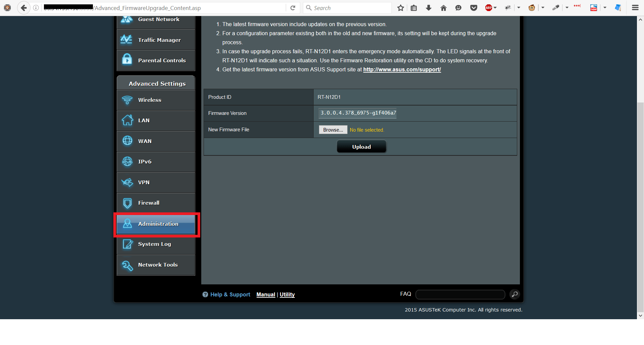
Task: Click Browse to choose firmware file
Action: (x=333, y=130)
